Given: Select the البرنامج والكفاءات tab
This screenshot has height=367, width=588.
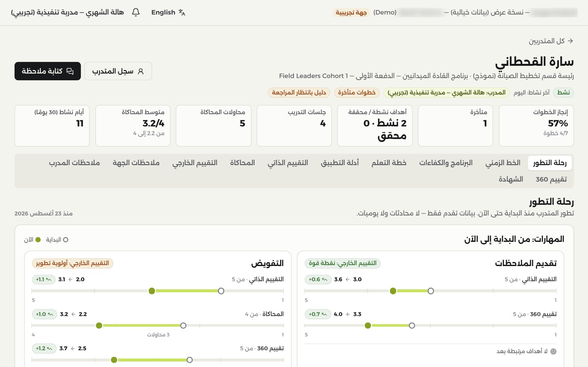Looking at the screenshot, I should tap(446, 163).
